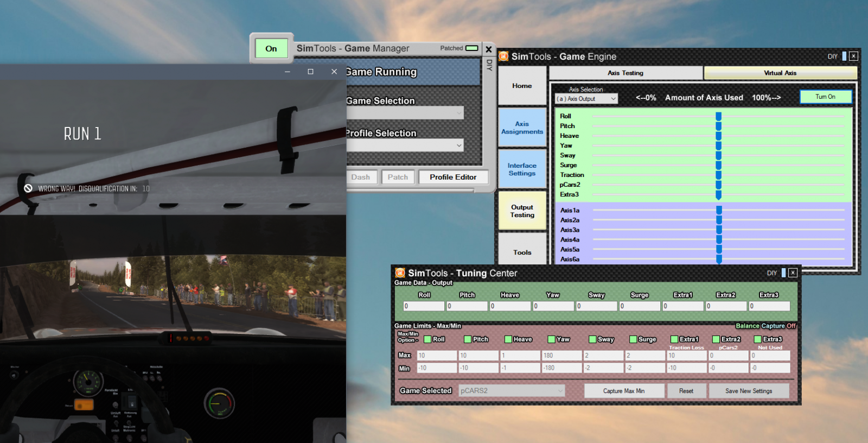Open the Axis Assignments section
Viewport: 868px width, 443px height.
(522, 128)
